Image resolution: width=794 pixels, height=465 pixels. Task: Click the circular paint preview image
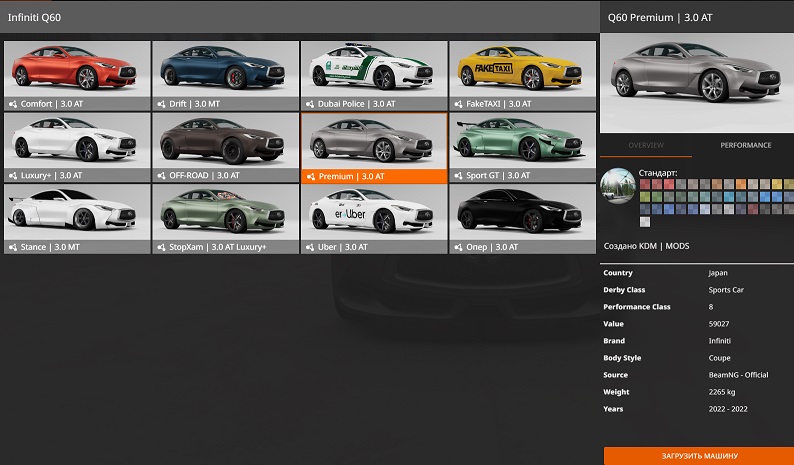click(618, 190)
